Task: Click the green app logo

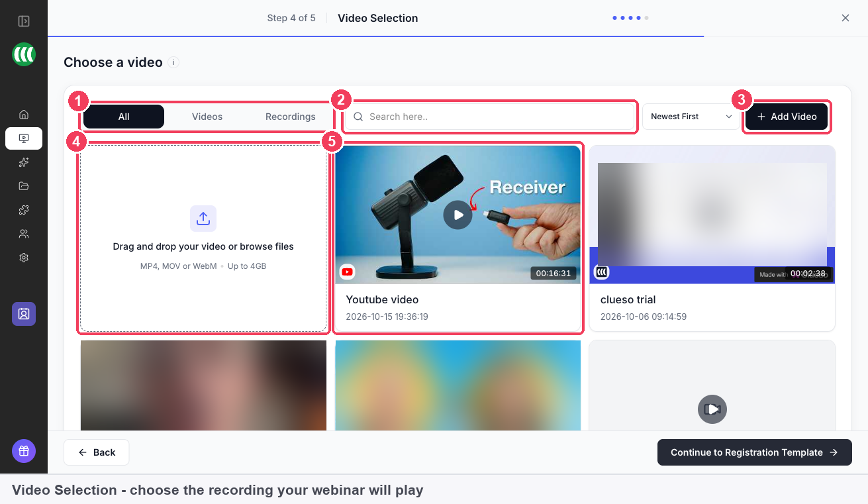Action: [x=24, y=54]
